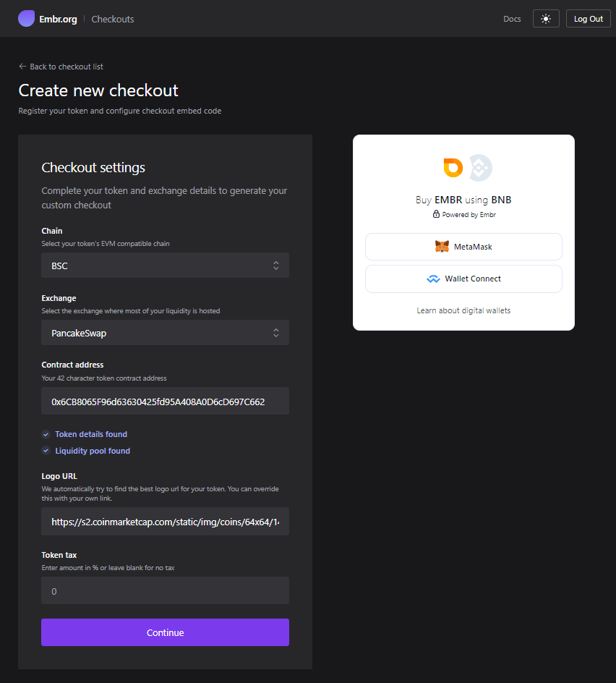Click the Create new checkout heading
Screen dimensions: 616x683
tap(98, 90)
